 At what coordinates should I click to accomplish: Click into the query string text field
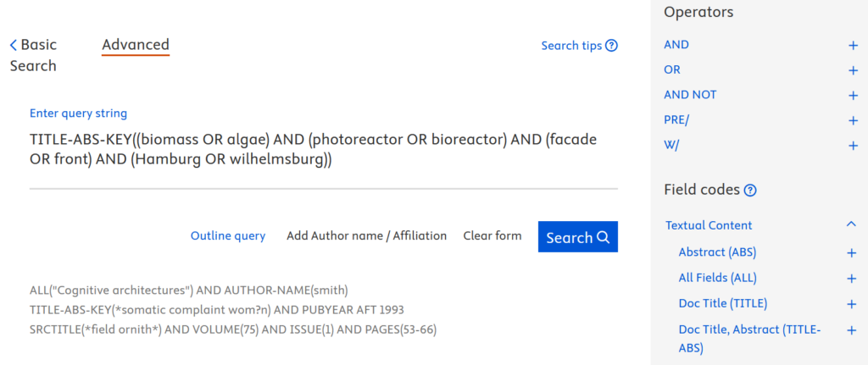coord(323,149)
